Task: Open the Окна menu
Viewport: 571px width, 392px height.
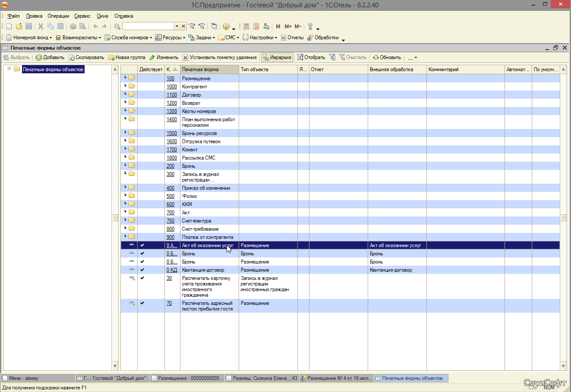Action: click(x=102, y=16)
